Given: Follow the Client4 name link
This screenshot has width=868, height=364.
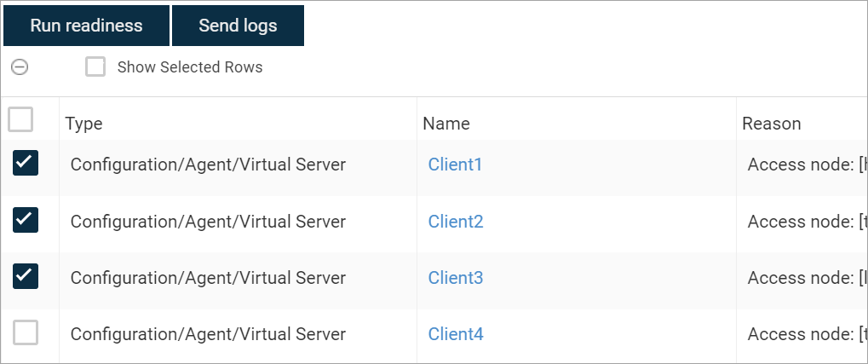Looking at the screenshot, I should coord(456,334).
